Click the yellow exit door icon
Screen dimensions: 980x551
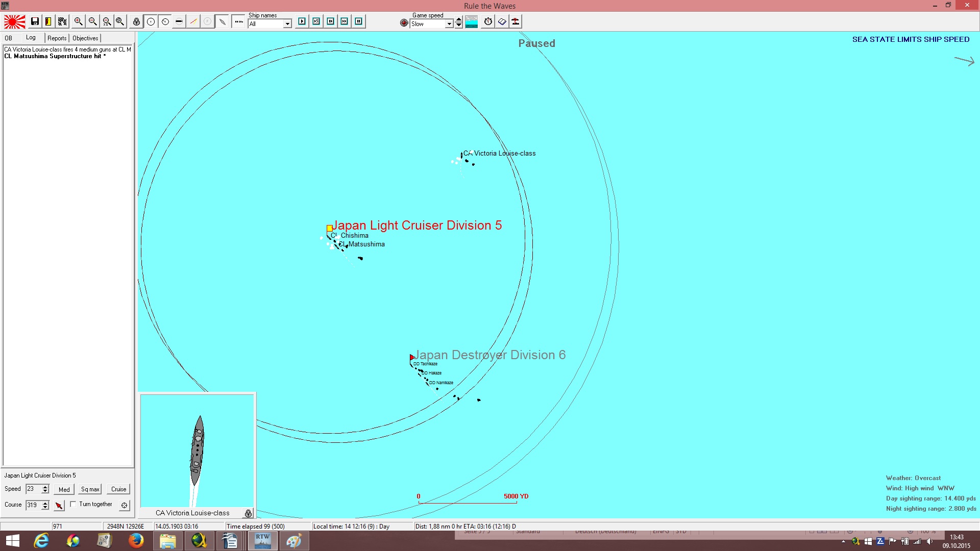tap(48, 21)
